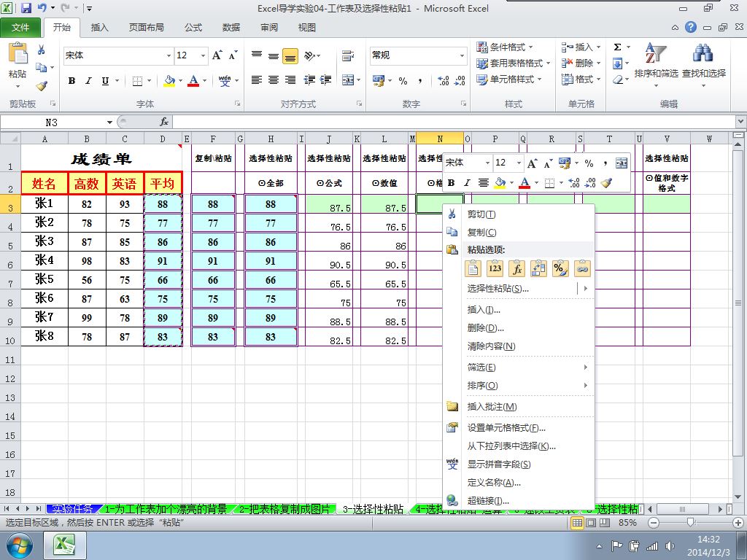
Task: Click the Cut scissors icon in the ribbon
Action: coord(42,50)
